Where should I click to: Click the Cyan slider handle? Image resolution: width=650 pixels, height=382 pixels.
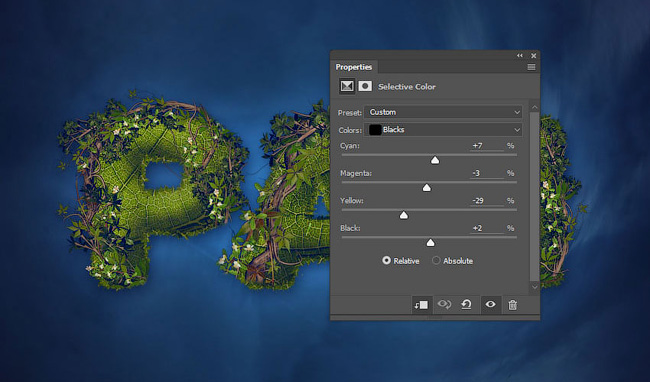(435, 160)
